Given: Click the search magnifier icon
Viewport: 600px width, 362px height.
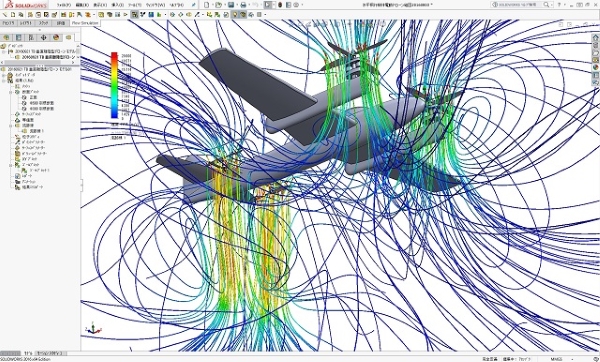Looking at the screenshot, I should (546, 5).
